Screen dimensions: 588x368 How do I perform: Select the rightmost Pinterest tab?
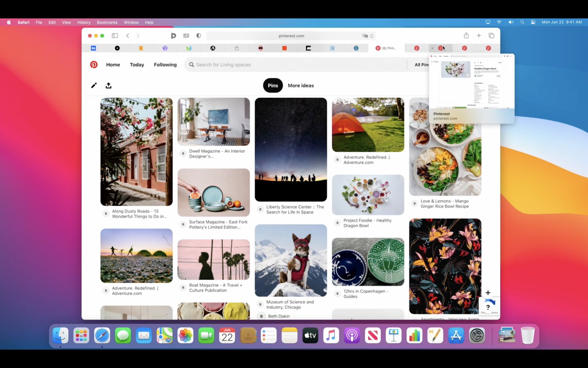pyautogui.click(x=488, y=48)
